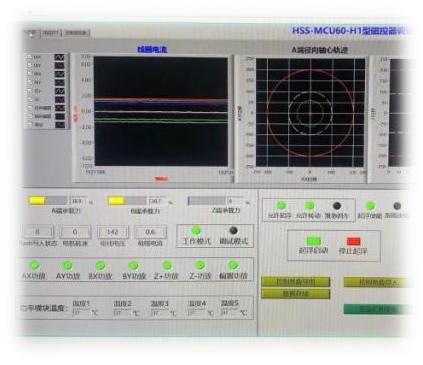
Task: Open the Z+ plot style swatch icon
Action: click(x=59, y=91)
